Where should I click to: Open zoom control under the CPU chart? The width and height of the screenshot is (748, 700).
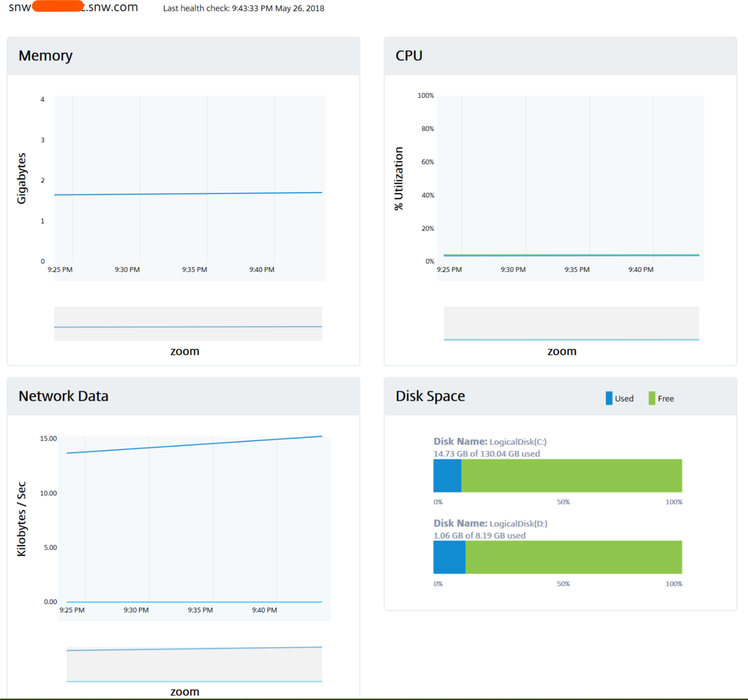[562, 351]
